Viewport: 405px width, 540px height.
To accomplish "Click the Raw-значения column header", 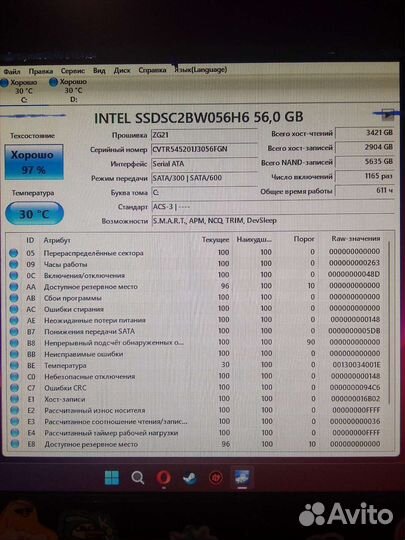I will pos(356,239).
